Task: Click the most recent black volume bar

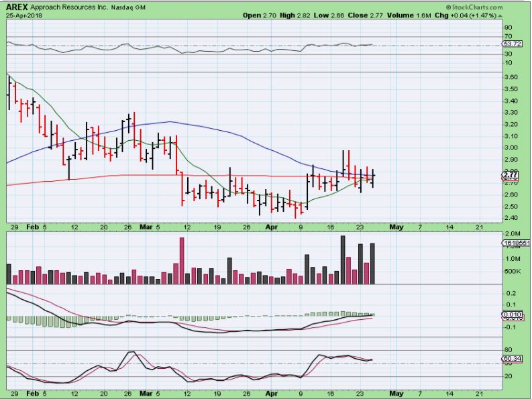Action: click(x=372, y=264)
